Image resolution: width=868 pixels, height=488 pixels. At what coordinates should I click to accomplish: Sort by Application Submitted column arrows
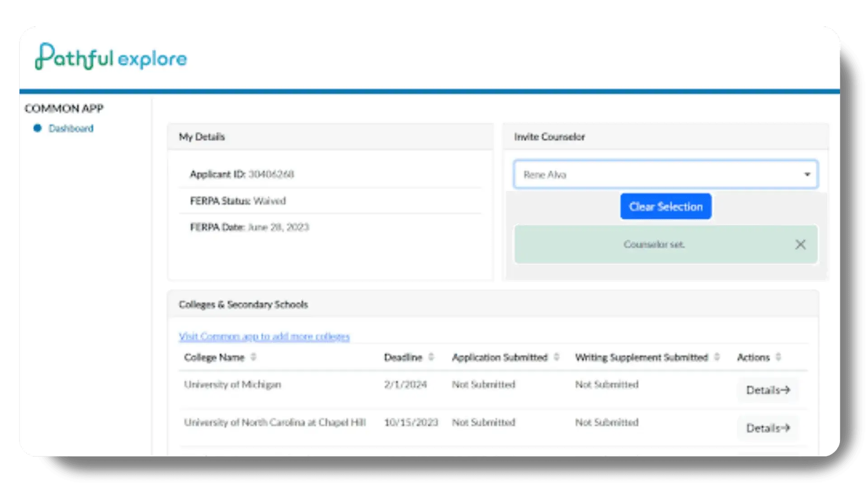click(x=557, y=357)
